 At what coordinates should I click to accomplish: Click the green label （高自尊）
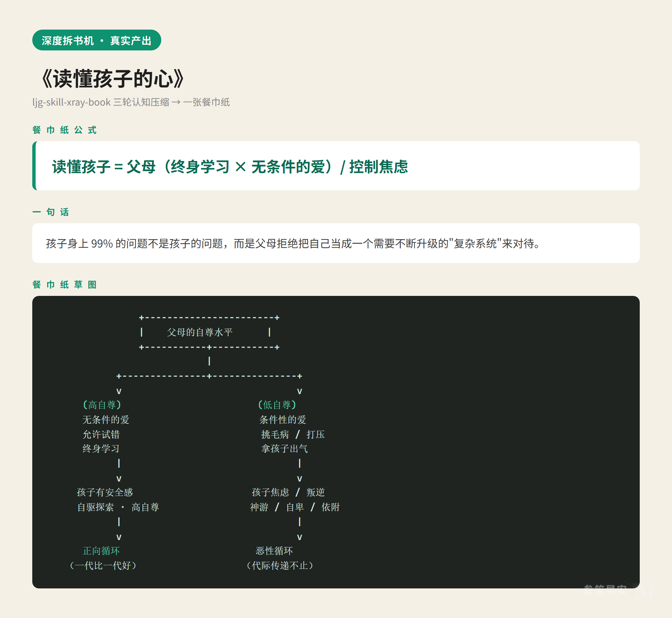(102, 405)
